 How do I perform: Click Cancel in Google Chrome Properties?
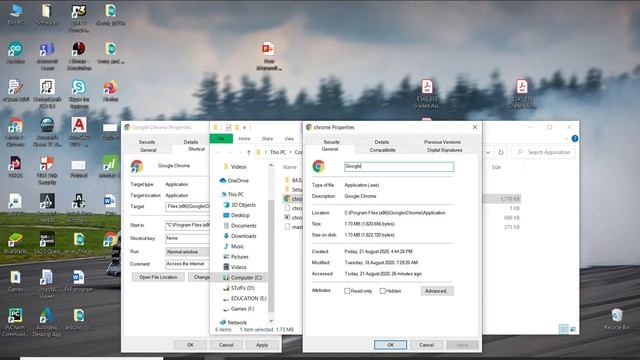[226, 345]
